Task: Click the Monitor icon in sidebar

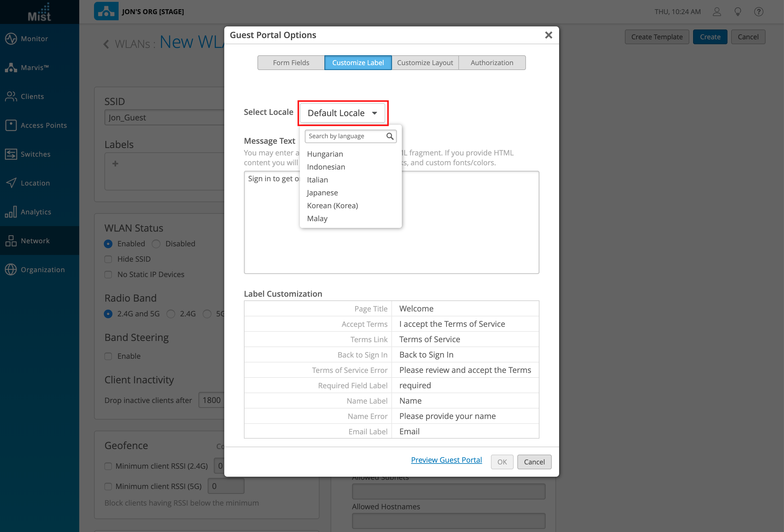Action: click(11, 38)
